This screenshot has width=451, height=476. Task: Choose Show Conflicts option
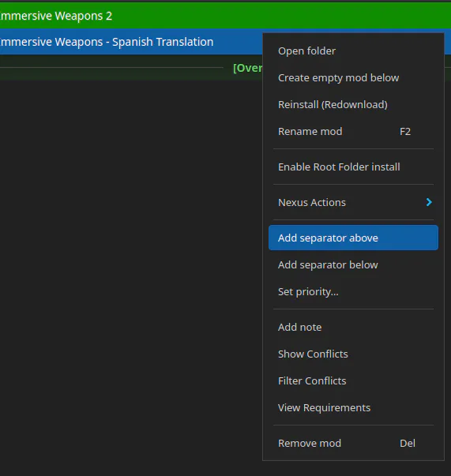pos(353,354)
